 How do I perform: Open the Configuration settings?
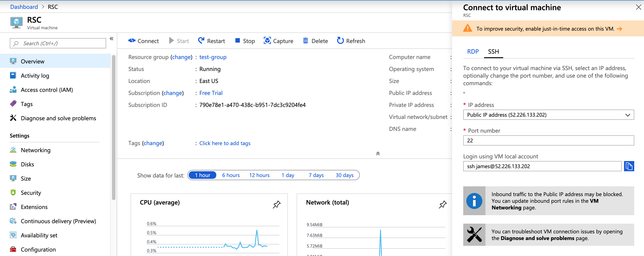[55, 250]
